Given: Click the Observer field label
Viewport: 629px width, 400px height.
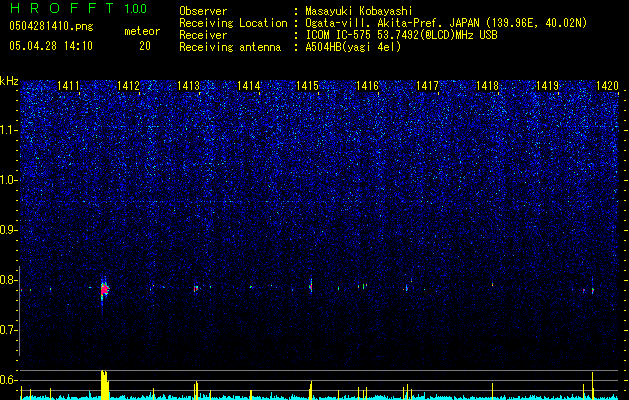Looking at the screenshot, I should coord(203,11).
